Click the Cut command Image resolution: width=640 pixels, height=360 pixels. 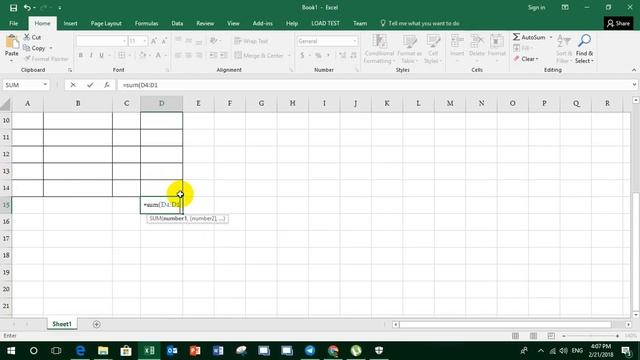tap(32, 37)
